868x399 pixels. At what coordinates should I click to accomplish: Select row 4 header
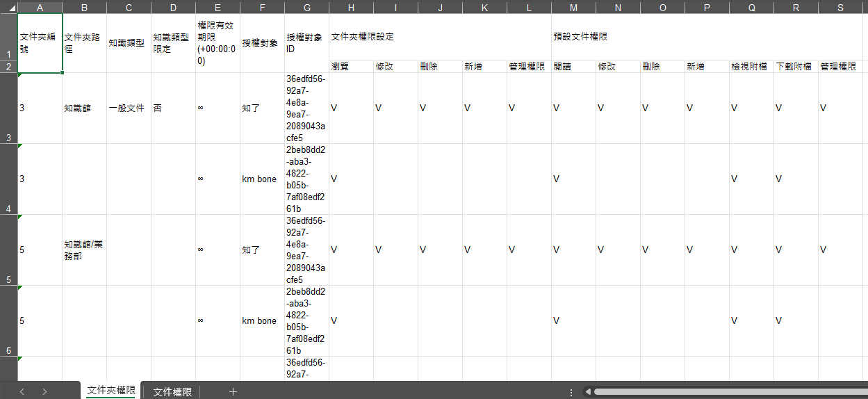click(8, 179)
